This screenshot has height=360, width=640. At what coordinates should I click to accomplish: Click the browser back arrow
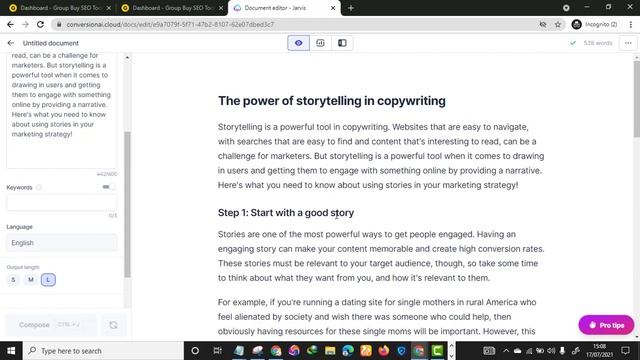coord(10,24)
